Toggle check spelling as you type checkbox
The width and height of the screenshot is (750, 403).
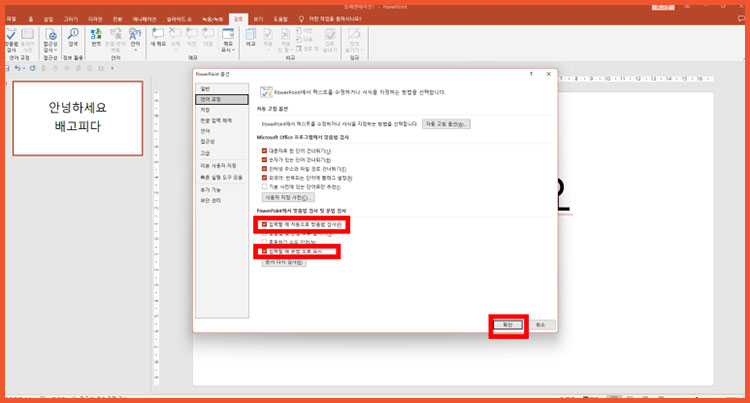pos(264,224)
